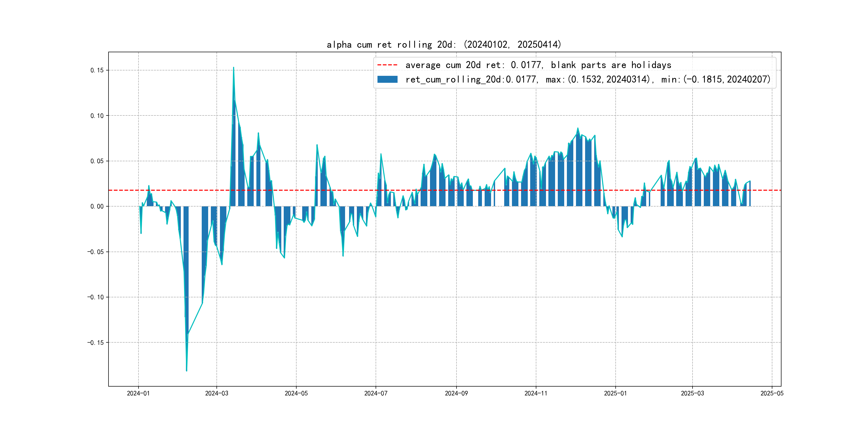
Task: Click the 0.00 y-axis tick label
Action: pos(97,206)
